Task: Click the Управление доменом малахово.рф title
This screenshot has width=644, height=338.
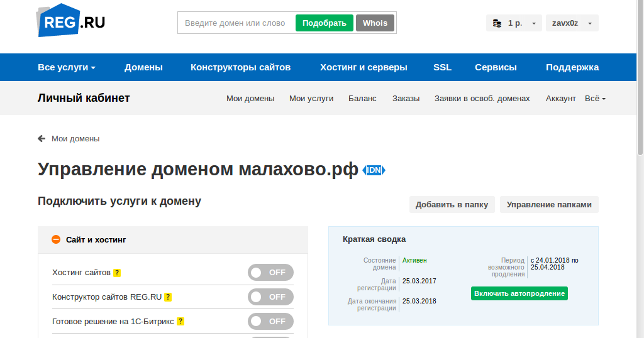Action: [198, 169]
